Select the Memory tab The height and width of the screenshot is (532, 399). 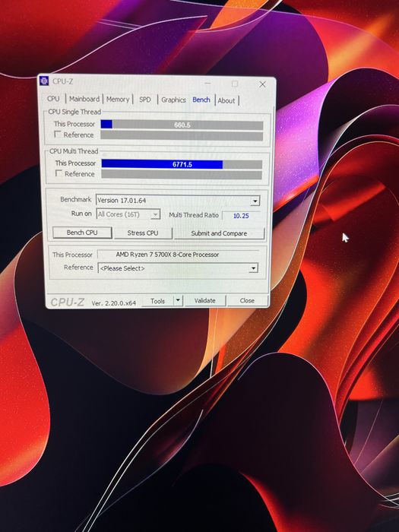click(118, 99)
